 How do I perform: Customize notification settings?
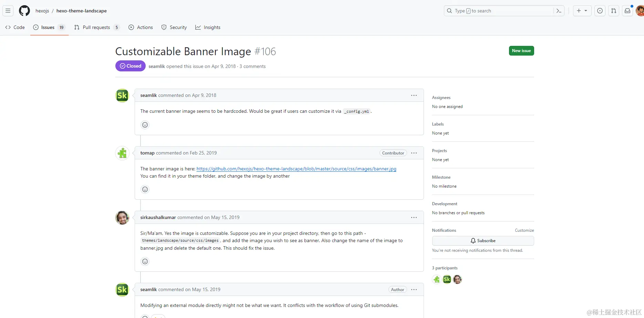coord(524,230)
